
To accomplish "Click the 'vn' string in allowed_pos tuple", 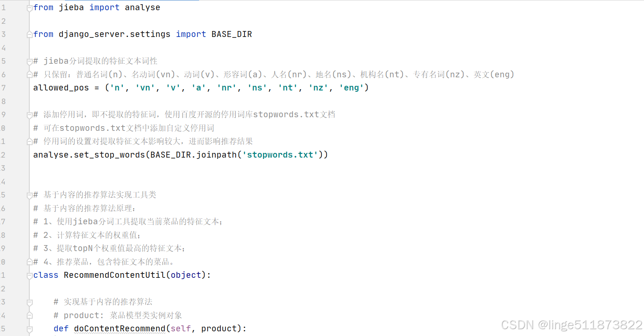I will [145, 88].
